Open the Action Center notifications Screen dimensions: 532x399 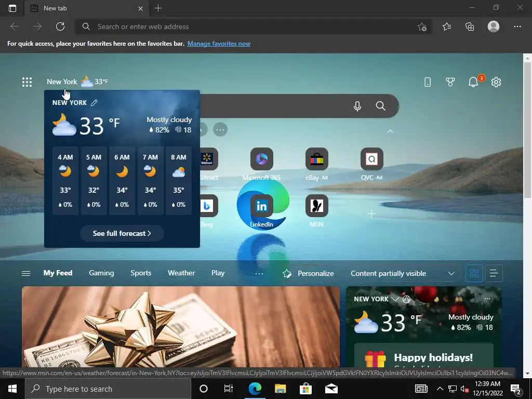(x=516, y=389)
